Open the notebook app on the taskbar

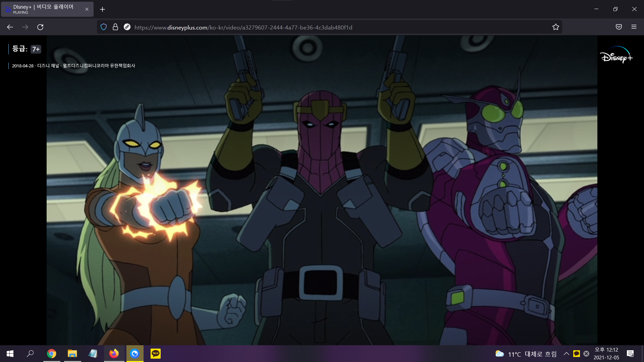point(93,354)
